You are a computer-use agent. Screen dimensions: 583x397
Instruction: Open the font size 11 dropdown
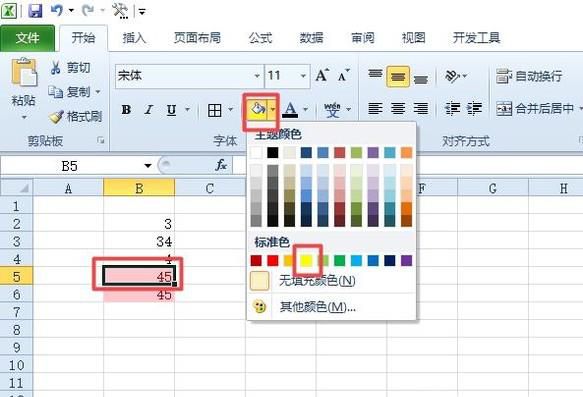[303, 76]
